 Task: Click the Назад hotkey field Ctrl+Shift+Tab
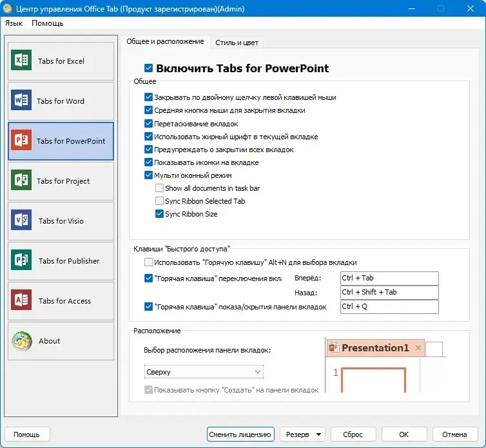[389, 293]
